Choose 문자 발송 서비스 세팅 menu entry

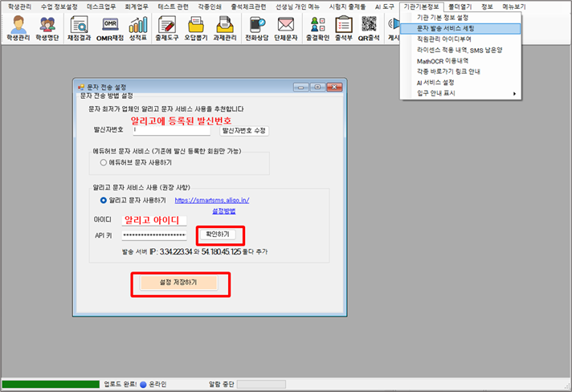click(x=447, y=28)
